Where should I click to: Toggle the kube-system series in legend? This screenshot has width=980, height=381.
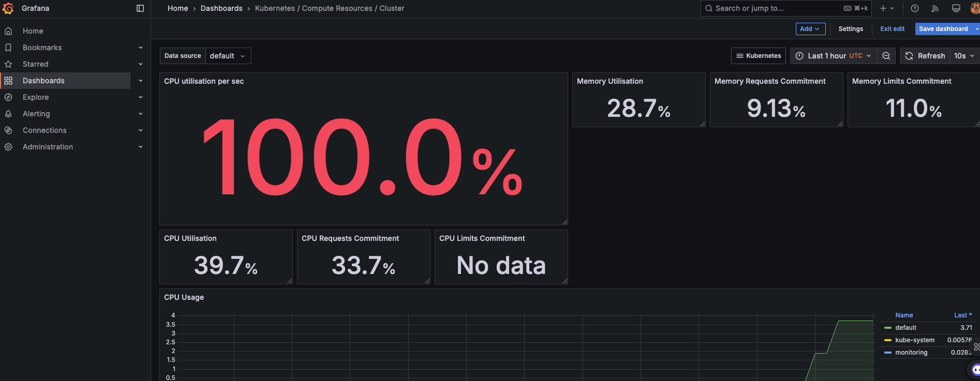click(x=915, y=340)
